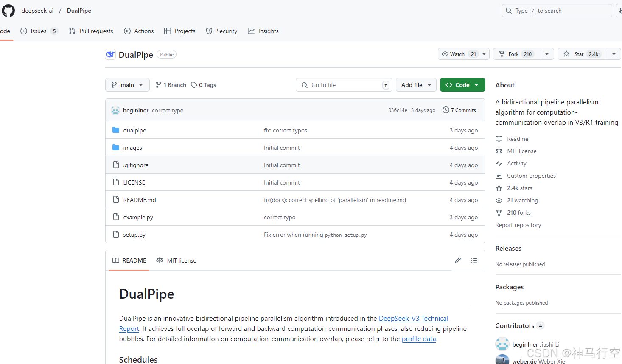Click the example.py file icon
Viewport: 622px width, 364px height.
116,217
